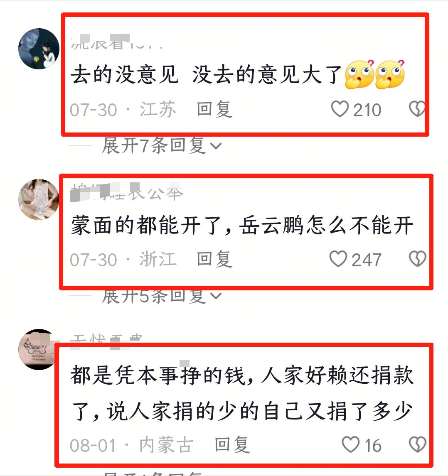The height and width of the screenshot is (476, 448).
Task: Open second commenter's username
Action: tap(126, 192)
